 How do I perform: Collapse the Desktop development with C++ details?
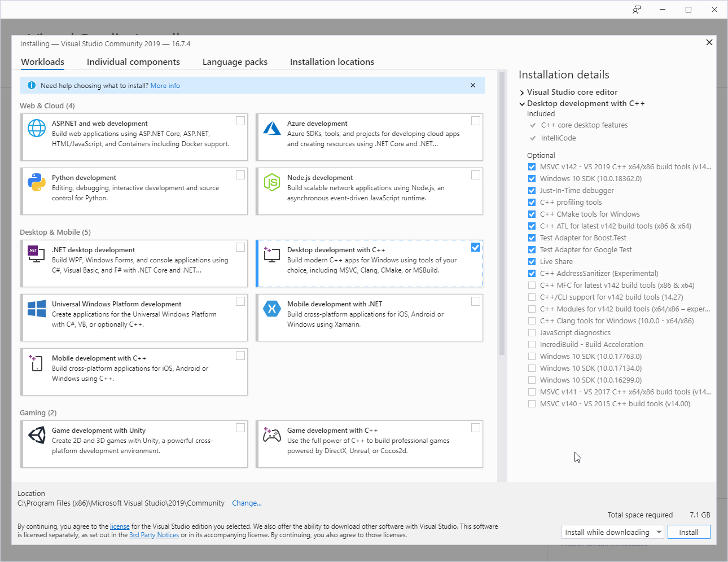[x=522, y=104]
